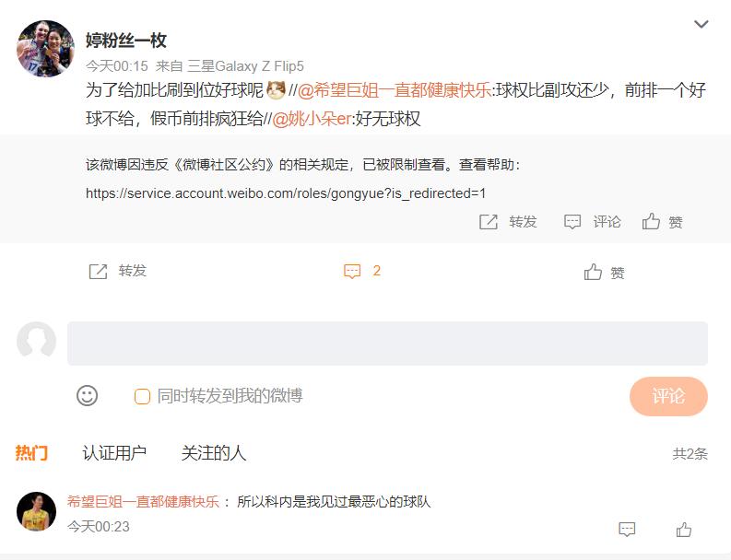Viewport: 731px width, 560px height.
Task: Open comments via the orange comment bubble icon
Action: [352, 271]
